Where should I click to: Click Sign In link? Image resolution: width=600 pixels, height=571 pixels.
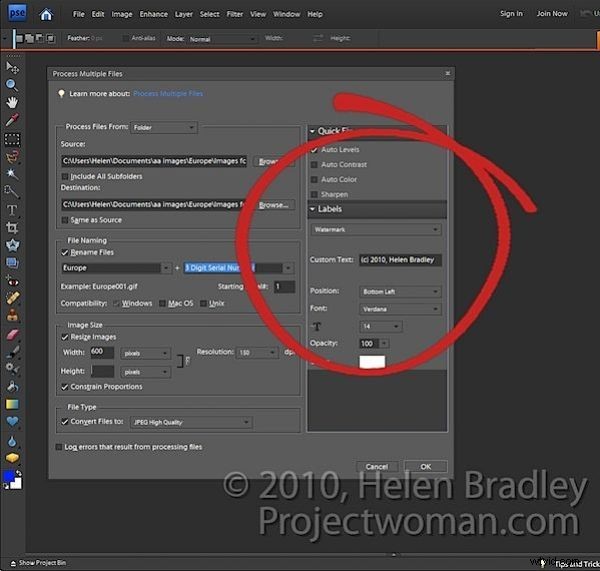(511, 14)
